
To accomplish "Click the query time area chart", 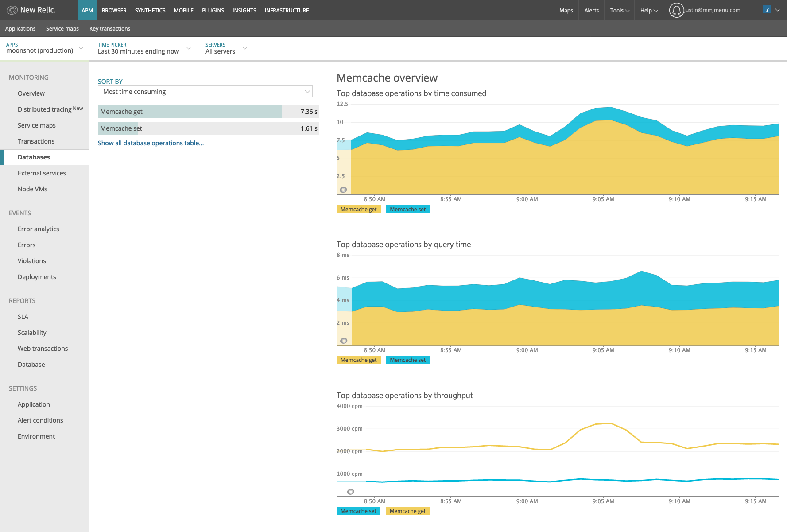I will point(558,300).
